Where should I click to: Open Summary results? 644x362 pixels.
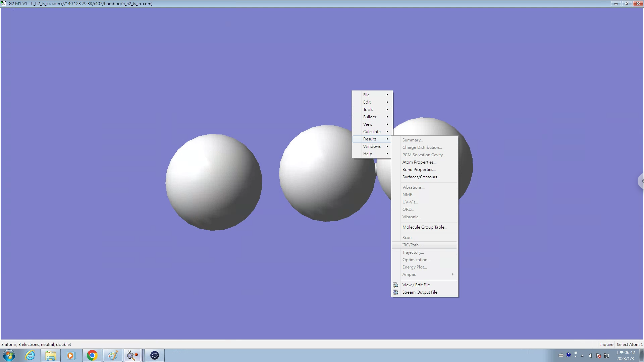point(424,140)
